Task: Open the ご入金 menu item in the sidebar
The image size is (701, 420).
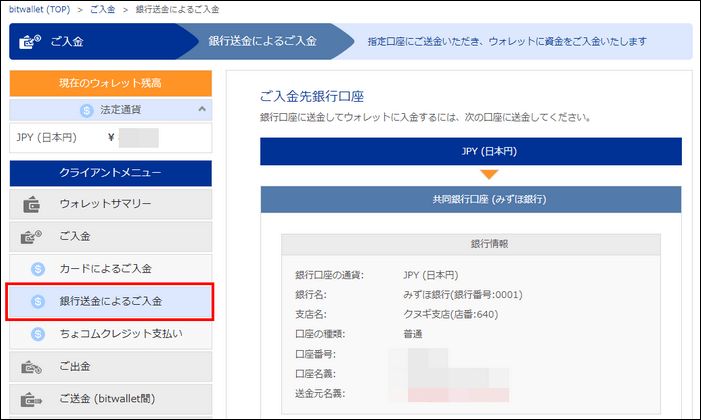Action: tap(110, 237)
